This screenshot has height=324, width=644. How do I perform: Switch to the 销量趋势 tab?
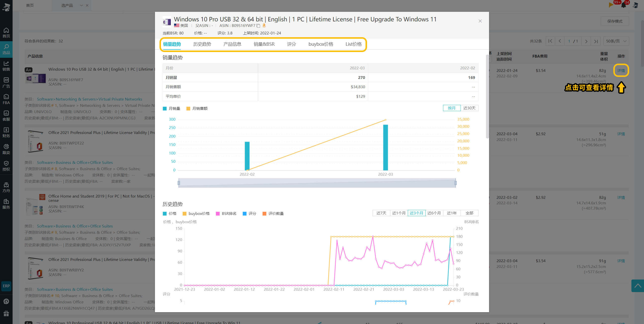[x=172, y=44]
